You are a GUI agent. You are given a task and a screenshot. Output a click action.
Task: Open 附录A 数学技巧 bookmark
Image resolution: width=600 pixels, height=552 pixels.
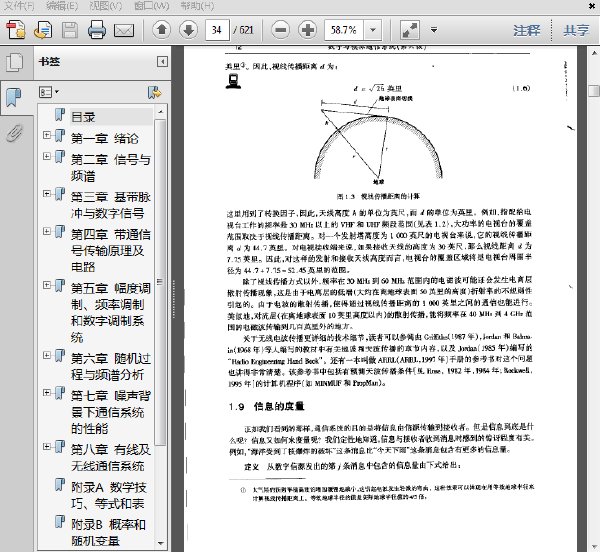coord(109,495)
